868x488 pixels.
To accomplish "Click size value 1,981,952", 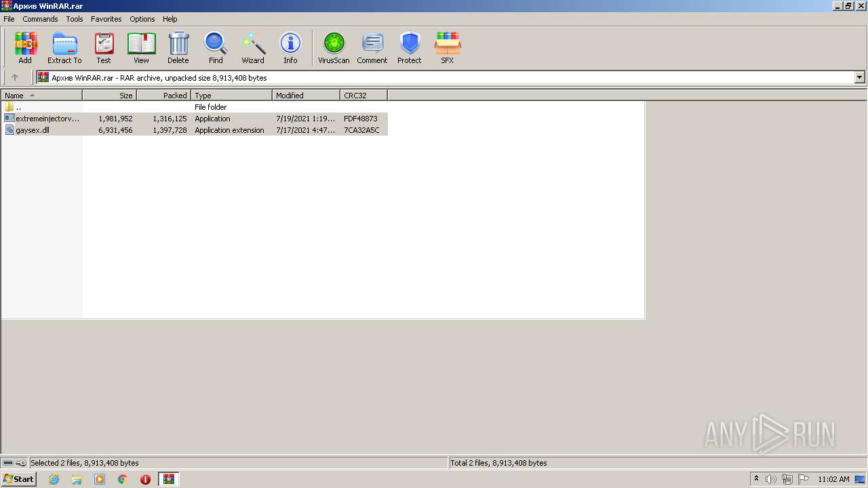I will 115,119.
